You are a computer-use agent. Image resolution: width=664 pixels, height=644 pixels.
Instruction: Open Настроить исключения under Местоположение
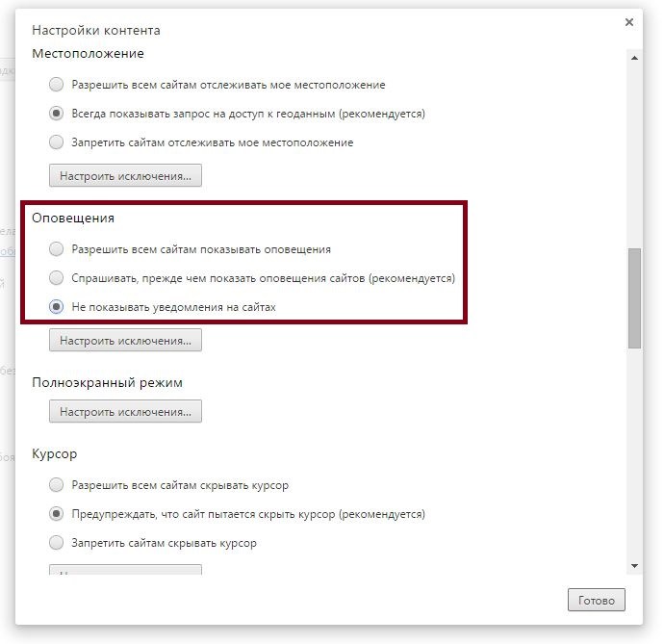125,175
